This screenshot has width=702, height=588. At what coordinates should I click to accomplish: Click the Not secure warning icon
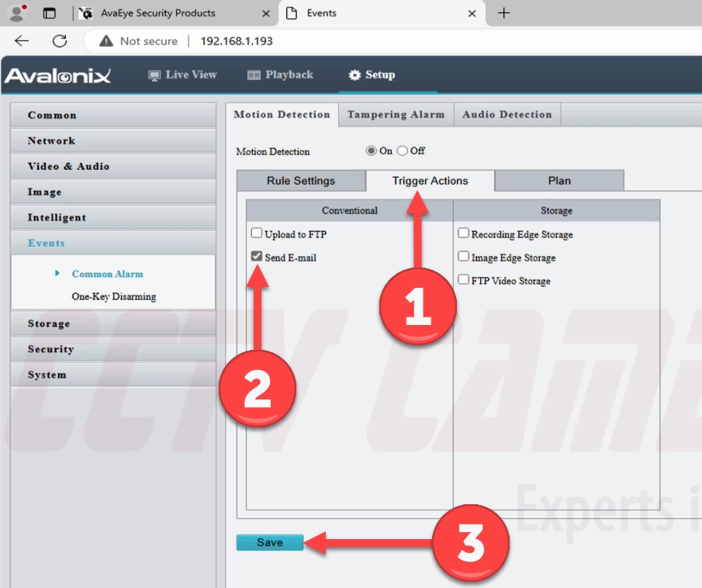click(106, 41)
